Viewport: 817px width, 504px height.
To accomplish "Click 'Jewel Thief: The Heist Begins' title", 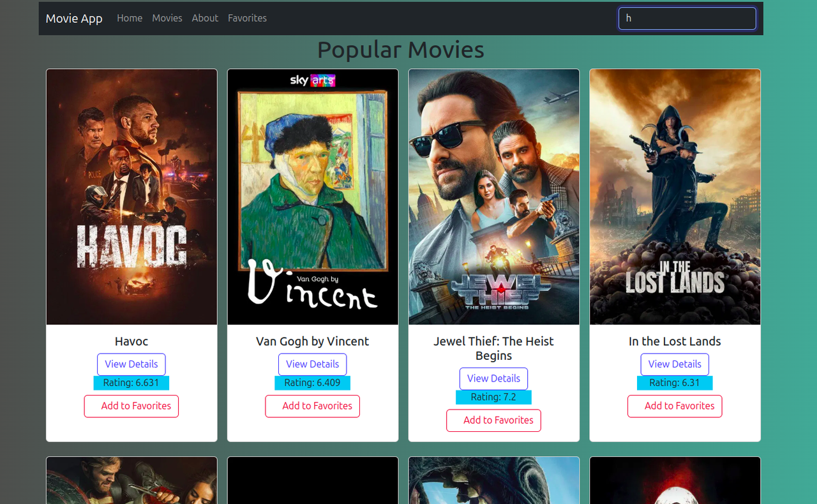I will point(494,348).
